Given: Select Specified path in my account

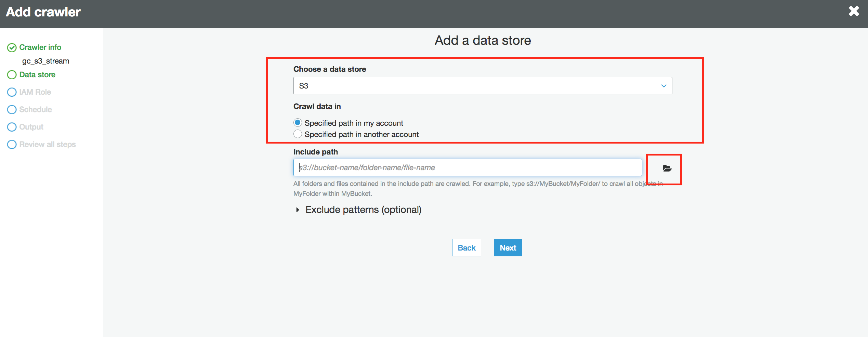Looking at the screenshot, I should pos(298,123).
